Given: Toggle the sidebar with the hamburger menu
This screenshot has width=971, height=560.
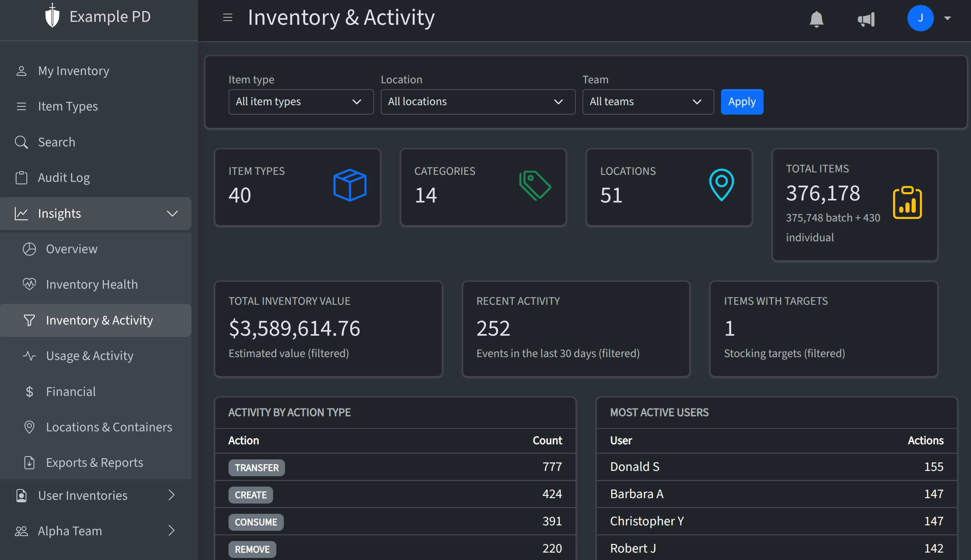Looking at the screenshot, I should [x=228, y=18].
